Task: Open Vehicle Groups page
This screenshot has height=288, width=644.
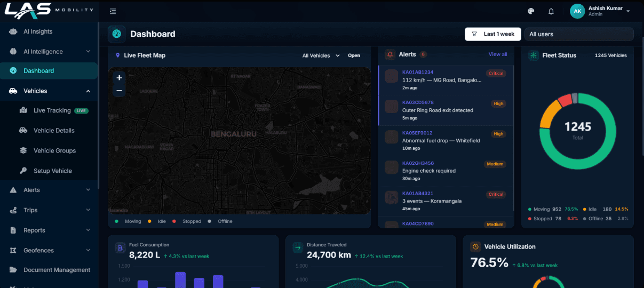Action: point(54,151)
